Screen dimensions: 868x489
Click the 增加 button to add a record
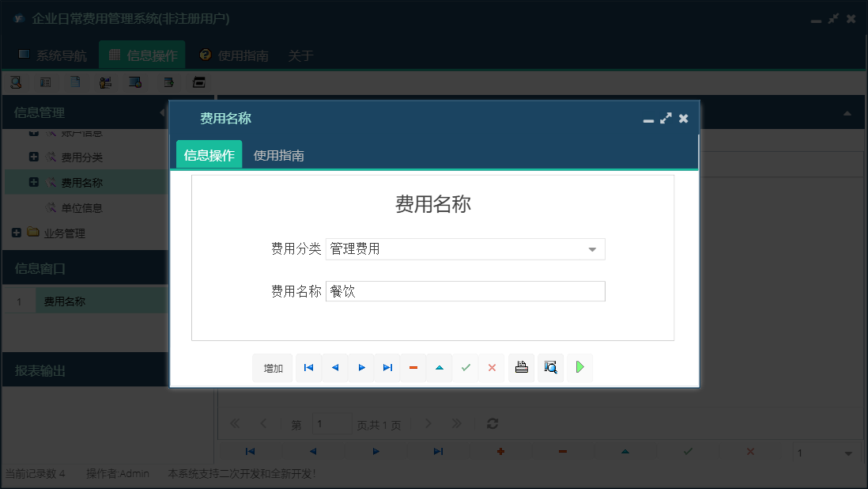[x=272, y=367]
